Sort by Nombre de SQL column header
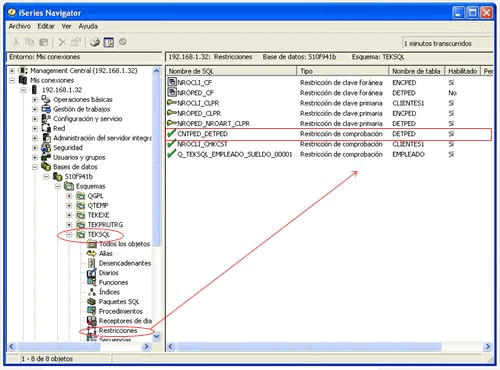This screenshot has width=500, height=370. 231,71
